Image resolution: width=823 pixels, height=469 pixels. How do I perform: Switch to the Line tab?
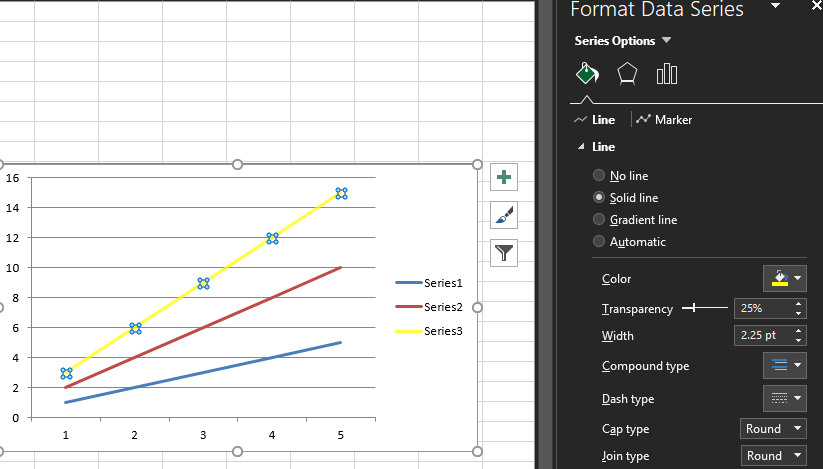tap(595, 120)
